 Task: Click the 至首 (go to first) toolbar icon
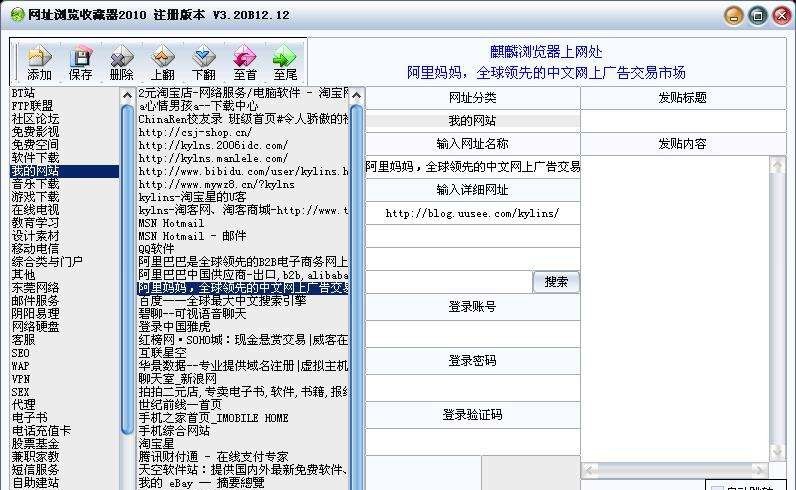(x=245, y=63)
